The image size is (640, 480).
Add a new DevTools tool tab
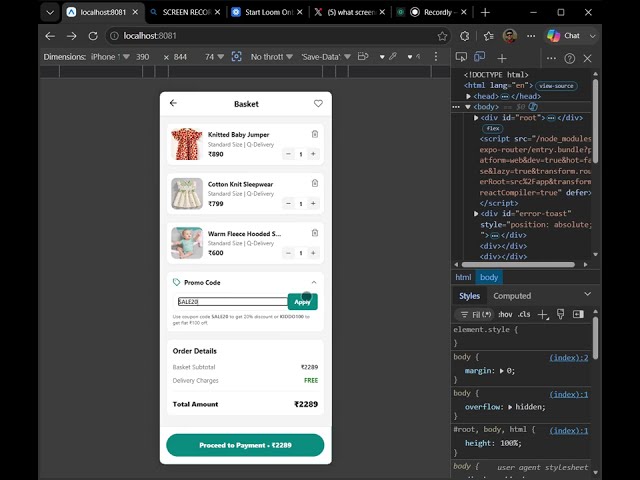502,58
